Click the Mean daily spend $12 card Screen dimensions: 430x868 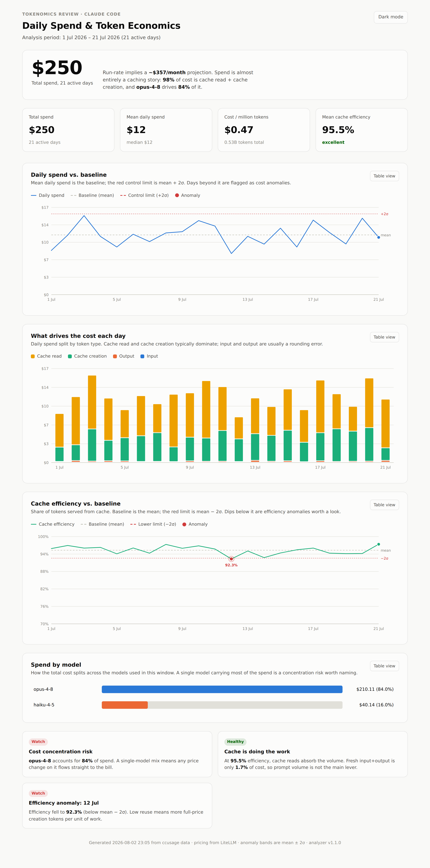[x=166, y=130]
